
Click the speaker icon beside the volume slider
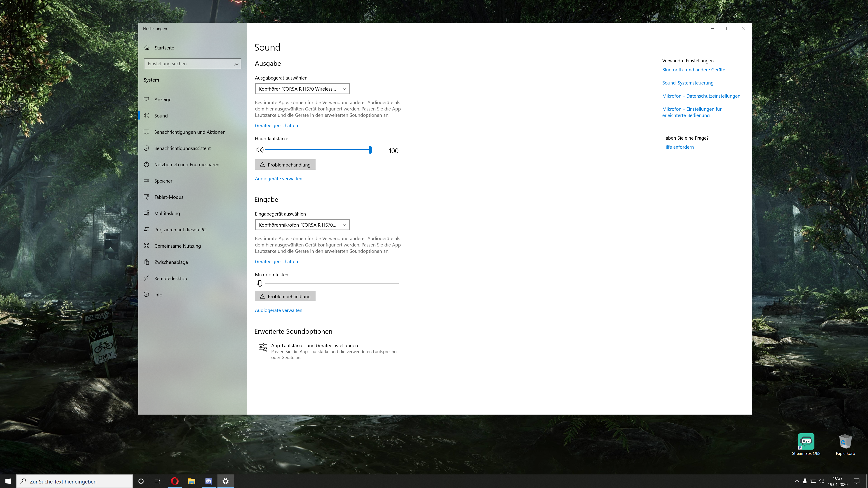(260, 150)
